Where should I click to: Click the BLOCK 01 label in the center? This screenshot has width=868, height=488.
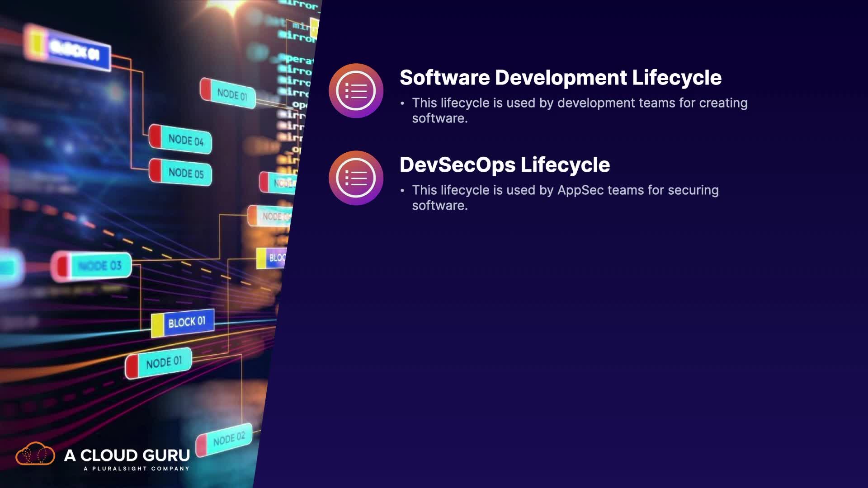click(x=183, y=323)
